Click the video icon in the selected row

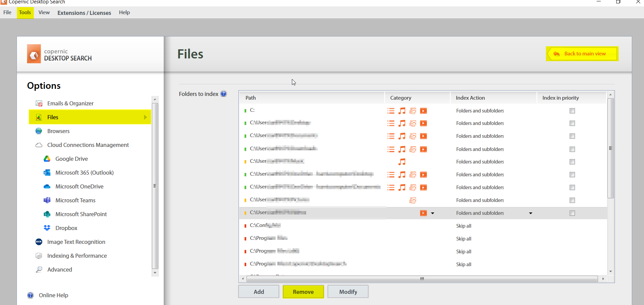(423, 213)
